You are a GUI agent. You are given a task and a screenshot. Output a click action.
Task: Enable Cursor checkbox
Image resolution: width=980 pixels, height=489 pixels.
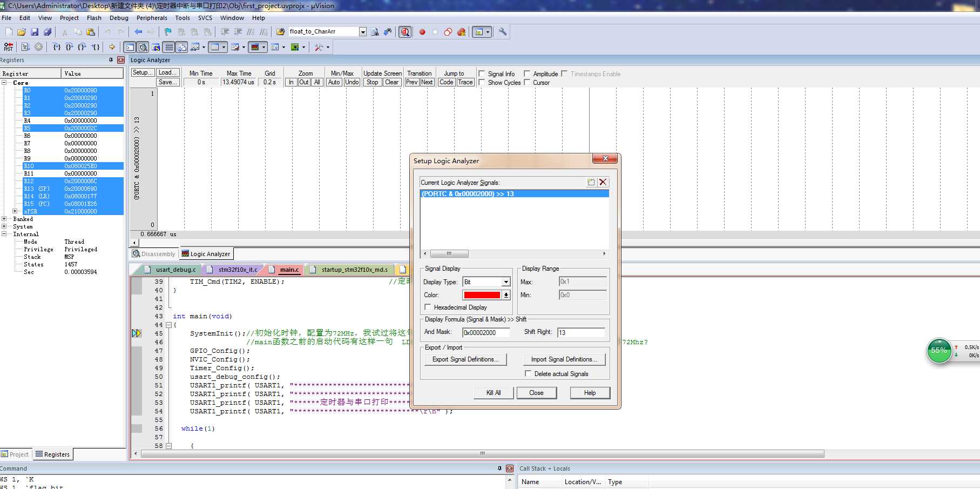point(527,83)
